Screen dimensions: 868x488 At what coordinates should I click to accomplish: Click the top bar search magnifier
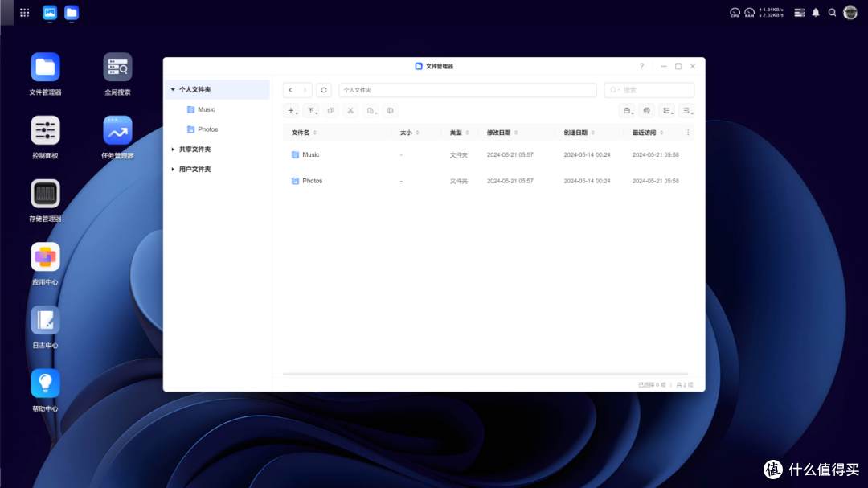click(832, 13)
